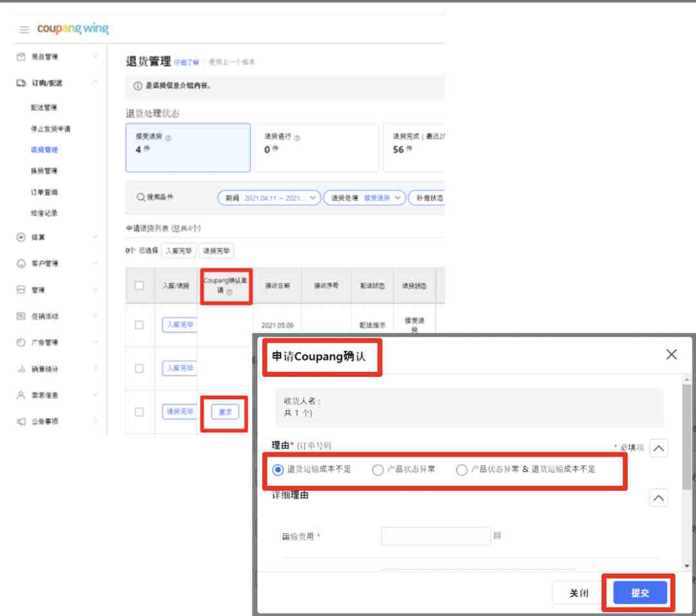The height and width of the screenshot is (616, 696).
Task: Click the 运输费用 input field
Action: pyautogui.click(x=436, y=536)
